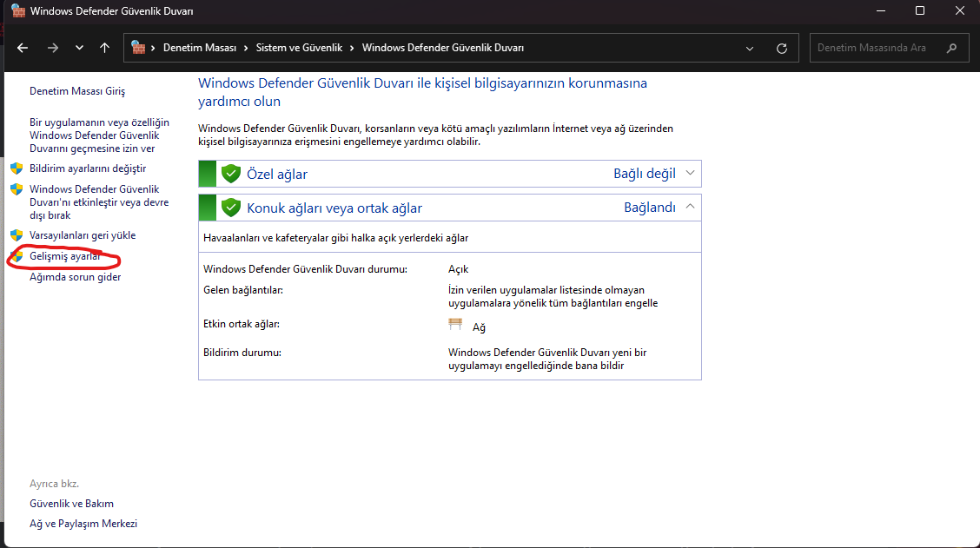Click the green shield on Özel ağlar

point(231,174)
